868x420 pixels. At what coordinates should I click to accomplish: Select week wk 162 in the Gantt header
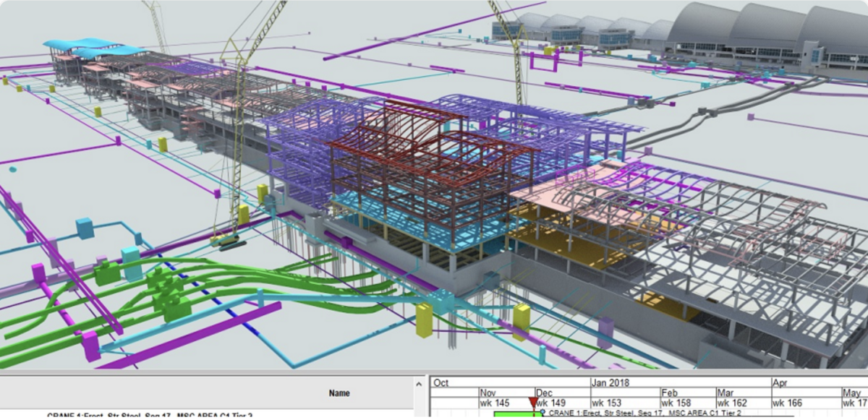point(732,402)
